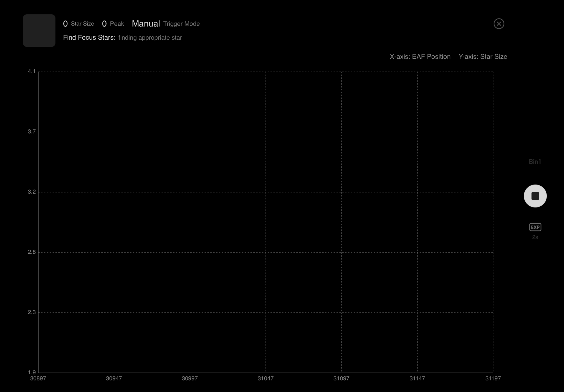Click the 31097 x-axis tick label
Viewport: 564px width, 392px height.
click(341, 379)
